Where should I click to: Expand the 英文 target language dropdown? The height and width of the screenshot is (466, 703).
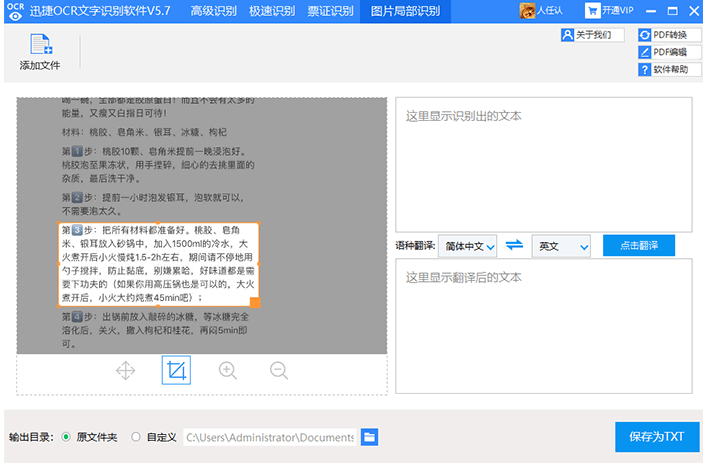pyautogui.click(x=561, y=246)
